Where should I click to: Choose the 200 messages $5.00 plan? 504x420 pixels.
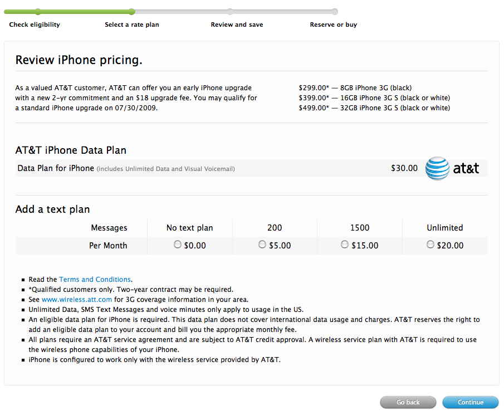(x=262, y=245)
